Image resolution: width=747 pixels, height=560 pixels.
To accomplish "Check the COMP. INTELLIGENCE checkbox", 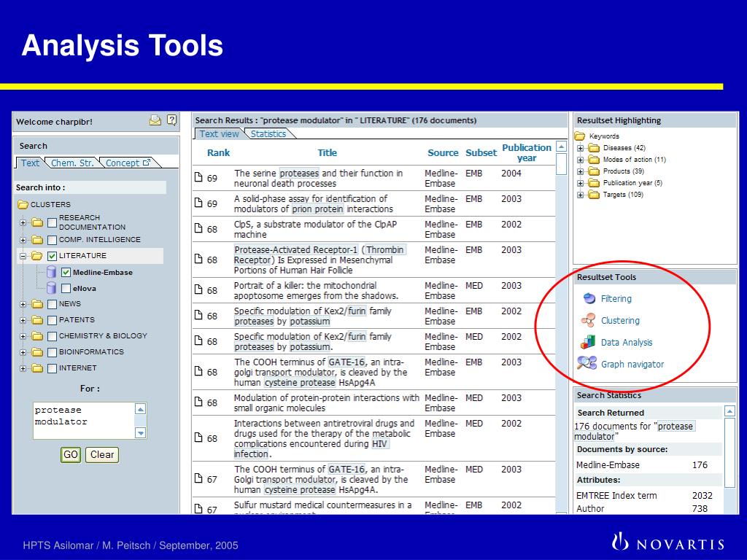I will pos(53,239).
